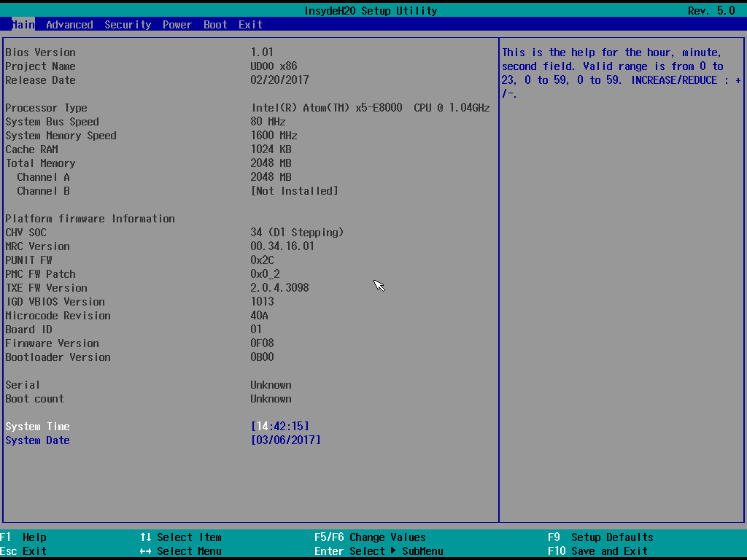This screenshot has height=560, width=747.
Task: Click the Bootloader Version 0B00 value
Action: point(262,357)
